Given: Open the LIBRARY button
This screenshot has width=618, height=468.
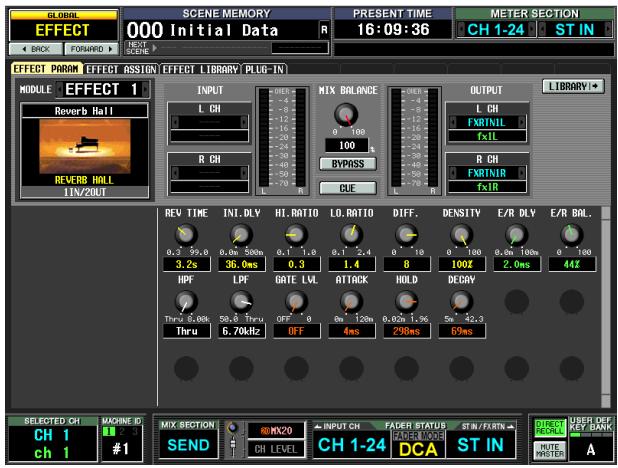Looking at the screenshot, I should [573, 86].
